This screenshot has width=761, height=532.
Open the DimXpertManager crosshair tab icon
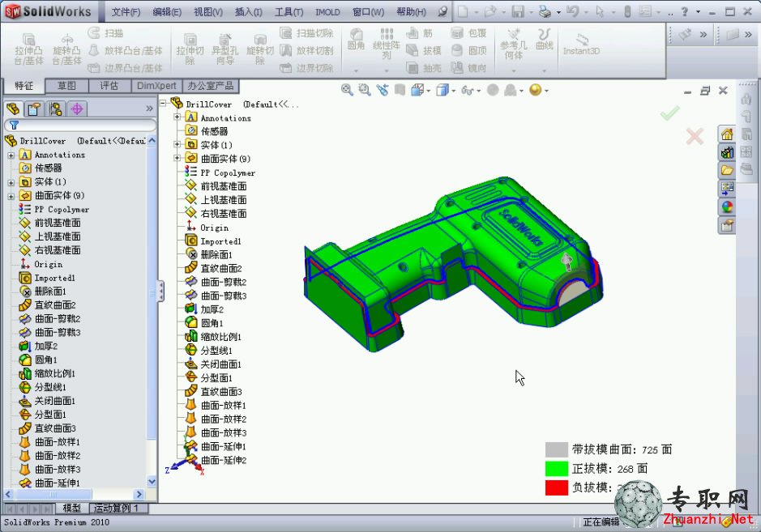pyautogui.click(x=77, y=109)
